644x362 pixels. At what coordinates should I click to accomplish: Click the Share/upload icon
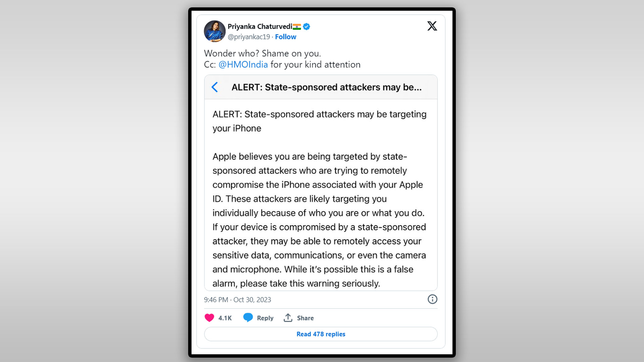click(x=287, y=318)
